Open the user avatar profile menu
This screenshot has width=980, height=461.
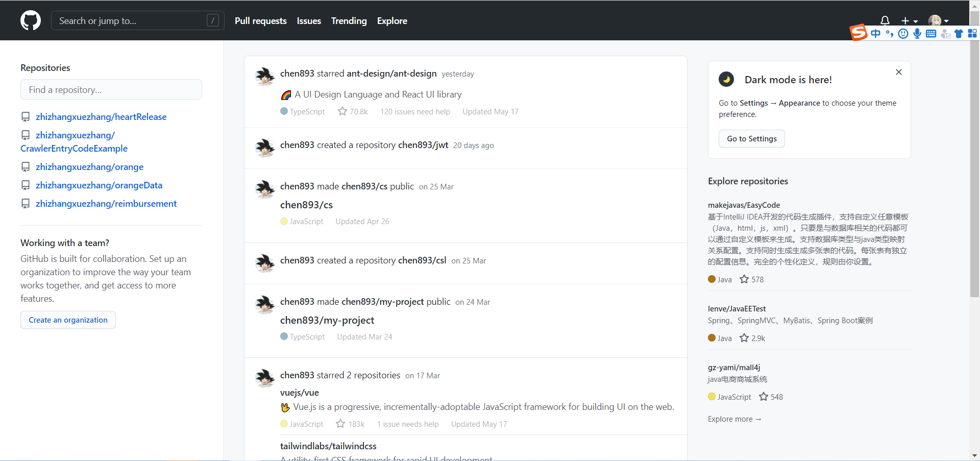click(938, 21)
